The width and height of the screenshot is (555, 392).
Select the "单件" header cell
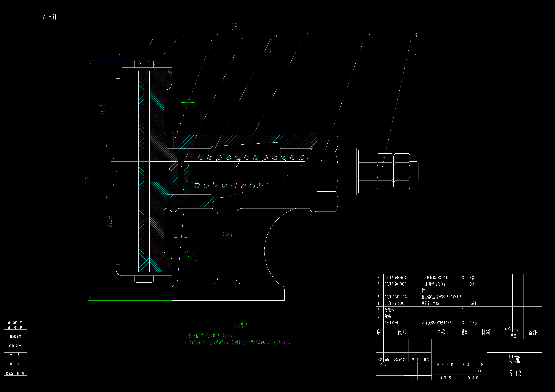508,329
